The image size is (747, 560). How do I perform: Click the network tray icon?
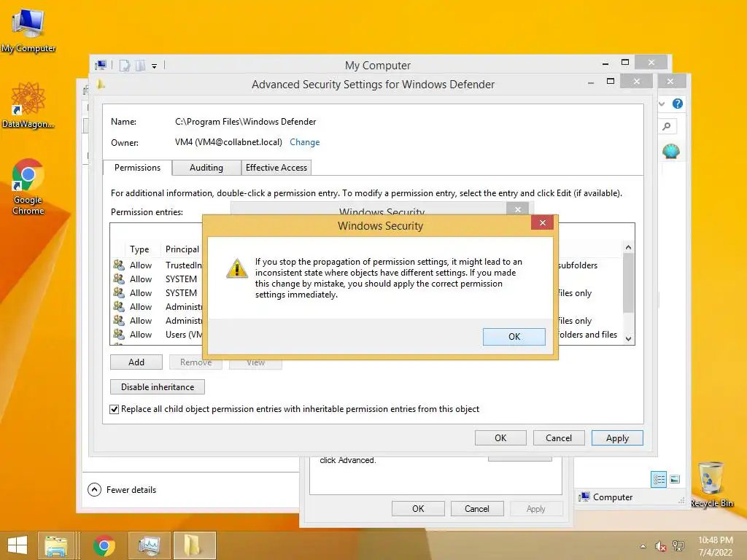[678, 546]
